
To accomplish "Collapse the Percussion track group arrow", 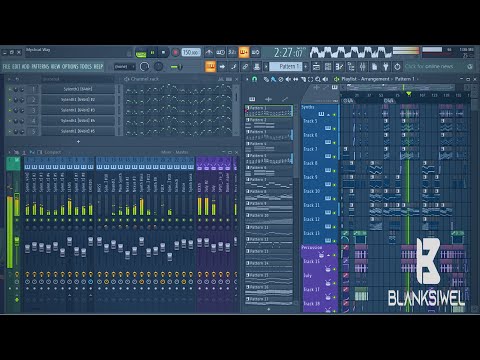I will tap(328, 255).
